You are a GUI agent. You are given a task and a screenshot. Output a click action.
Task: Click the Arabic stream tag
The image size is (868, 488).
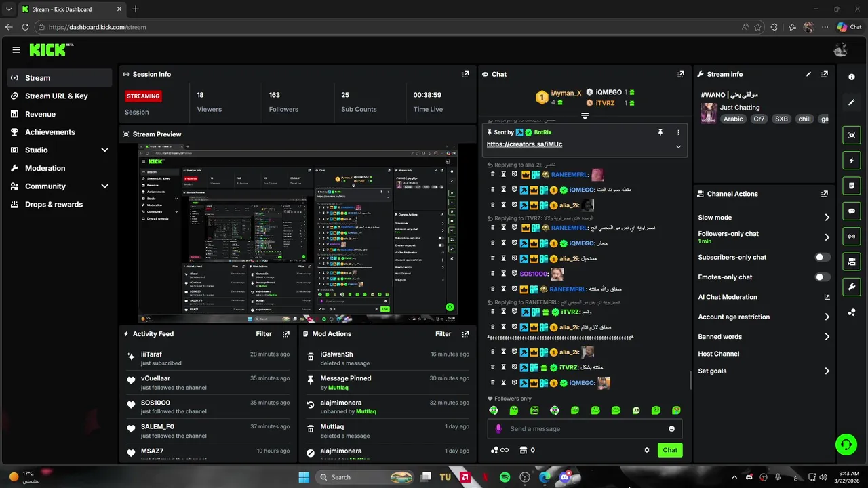pyautogui.click(x=733, y=119)
